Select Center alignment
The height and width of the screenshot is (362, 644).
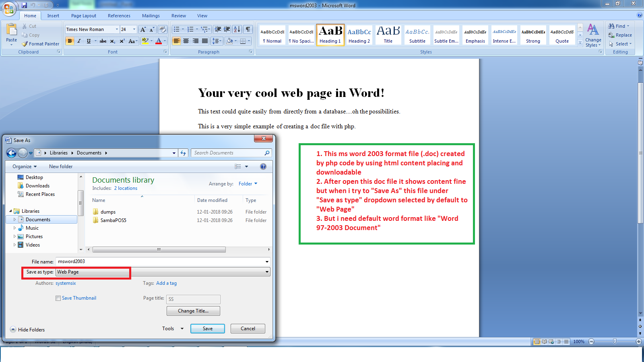click(x=186, y=41)
